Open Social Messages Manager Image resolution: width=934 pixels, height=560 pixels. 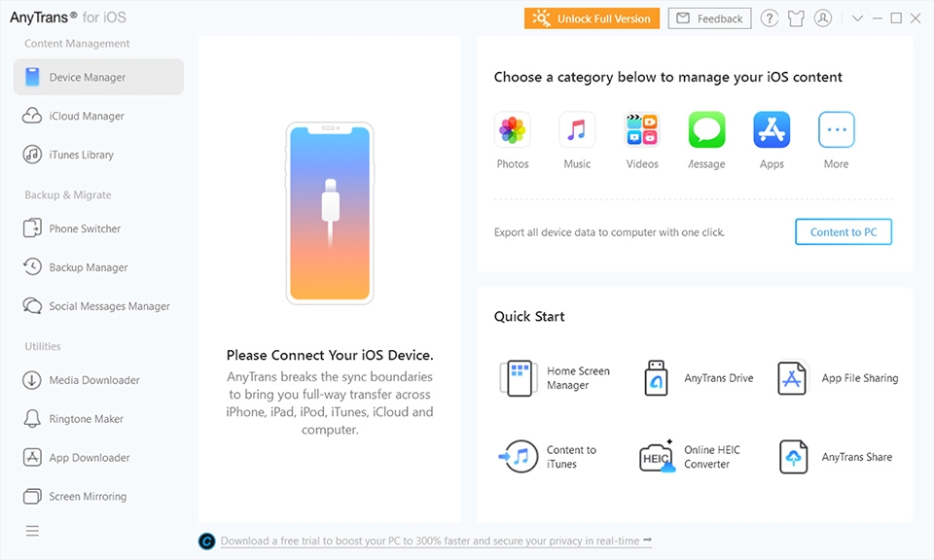pyautogui.click(x=98, y=306)
